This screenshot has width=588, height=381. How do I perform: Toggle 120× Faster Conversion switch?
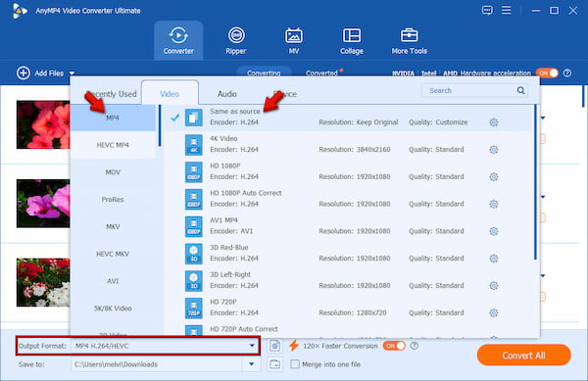394,346
